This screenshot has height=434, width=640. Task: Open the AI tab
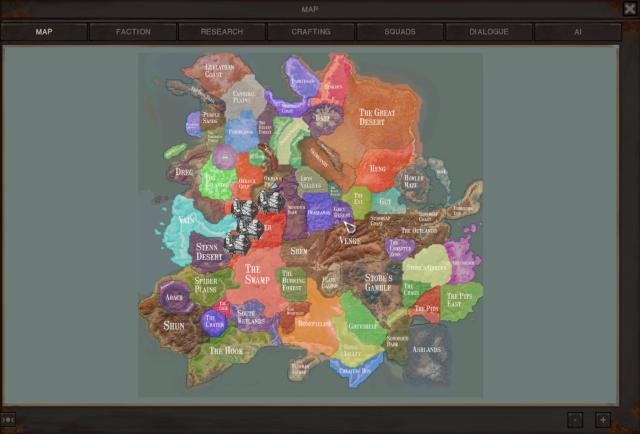point(578,32)
